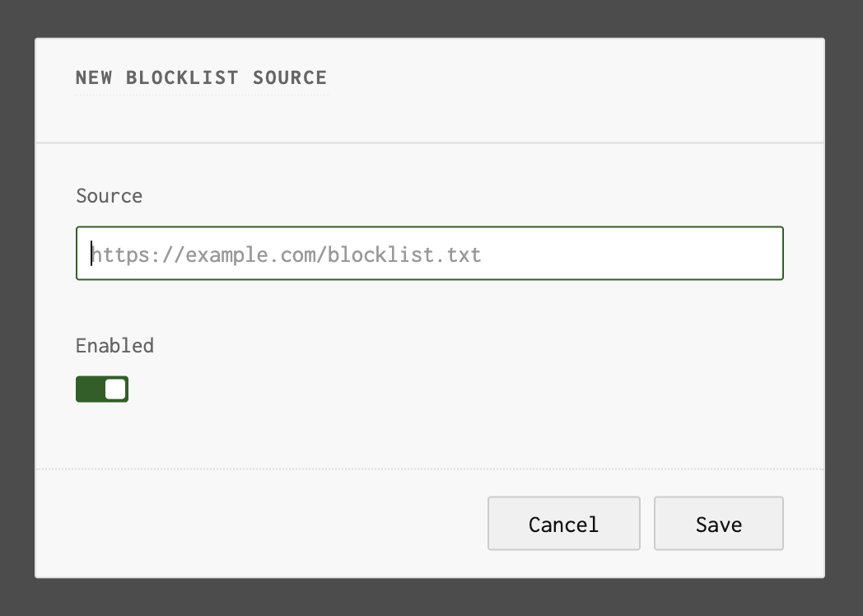Click the NEW BLOCKLIST SOURCE heading
Viewport: 863px width, 616px height.
coord(201,77)
